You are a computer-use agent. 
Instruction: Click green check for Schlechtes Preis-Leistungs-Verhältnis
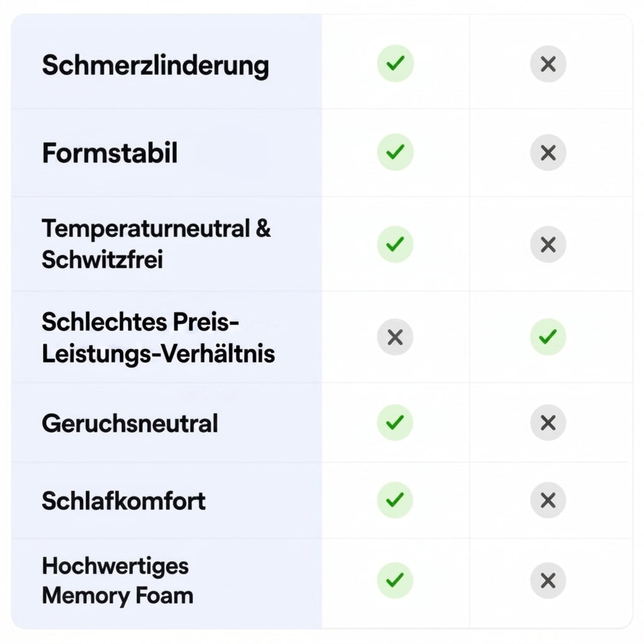pyautogui.click(x=548, y=337)
